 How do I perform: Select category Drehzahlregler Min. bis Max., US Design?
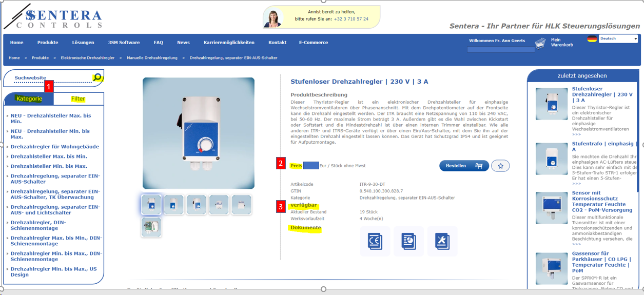point(54,272)
